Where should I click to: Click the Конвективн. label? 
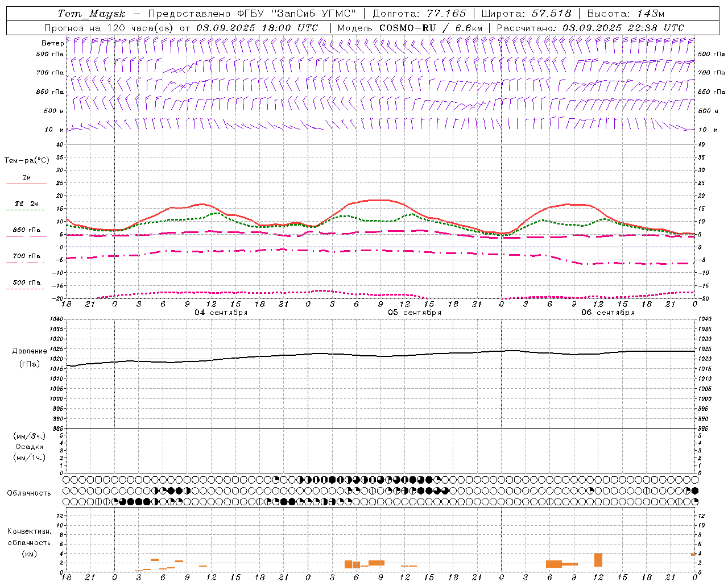[x=30, y=531]
